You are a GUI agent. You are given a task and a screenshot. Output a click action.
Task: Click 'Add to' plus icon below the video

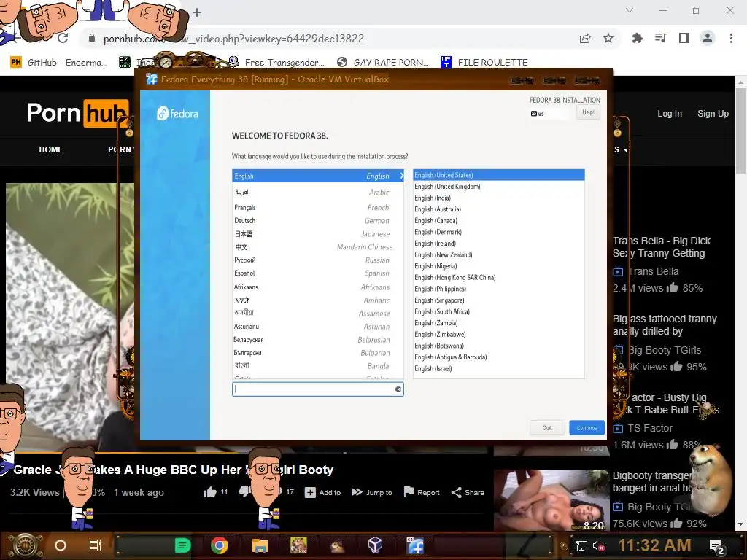[x=323, y=492]
